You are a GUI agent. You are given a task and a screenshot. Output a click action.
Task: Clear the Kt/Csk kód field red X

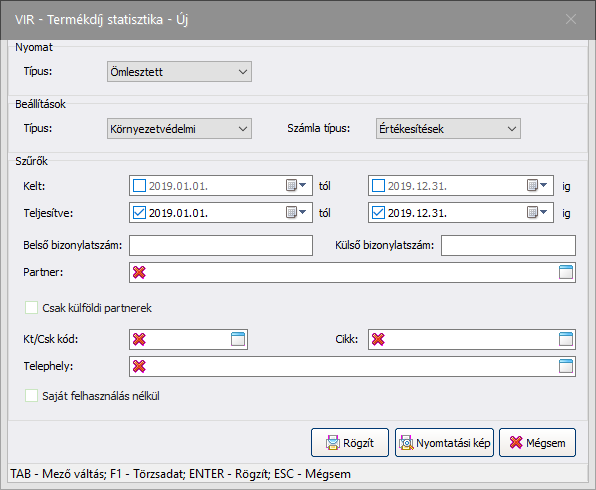click(139, 339)
